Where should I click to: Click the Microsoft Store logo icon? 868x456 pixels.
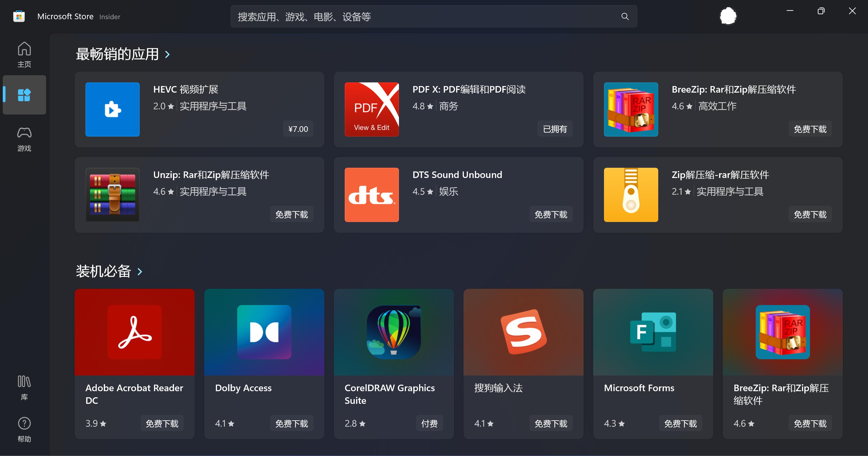[x=19, y=16]
